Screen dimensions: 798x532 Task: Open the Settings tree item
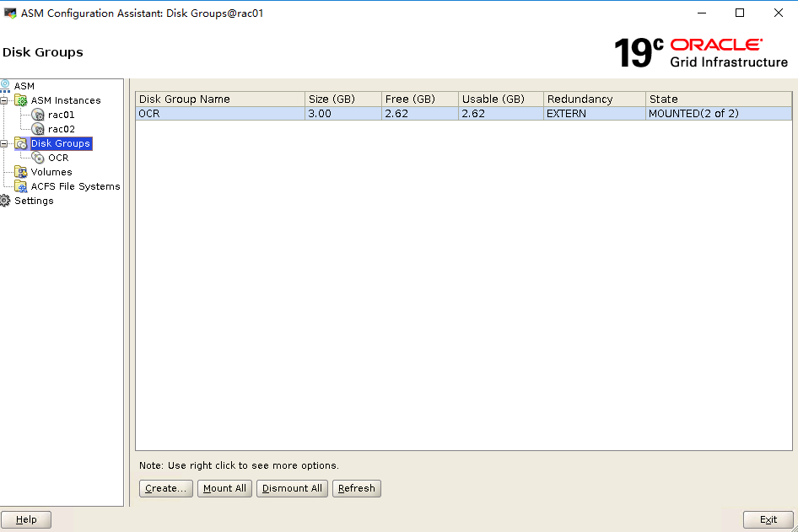tap(34, 201)
